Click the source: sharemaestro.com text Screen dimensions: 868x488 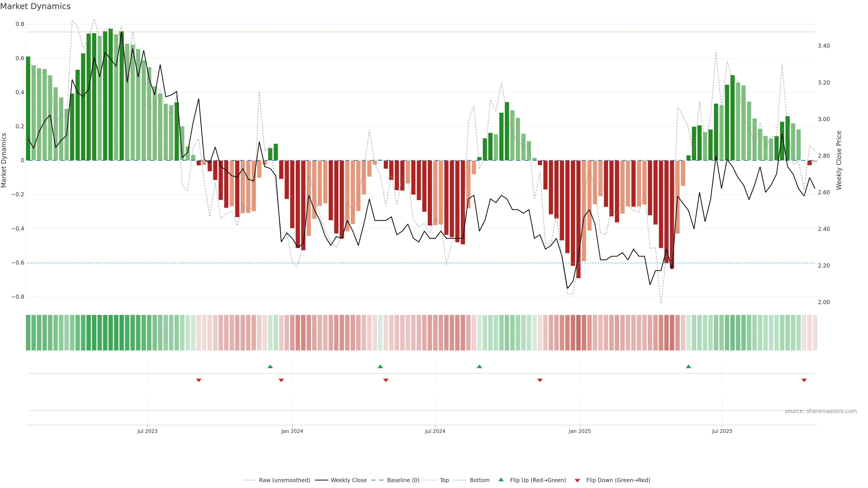821,411
